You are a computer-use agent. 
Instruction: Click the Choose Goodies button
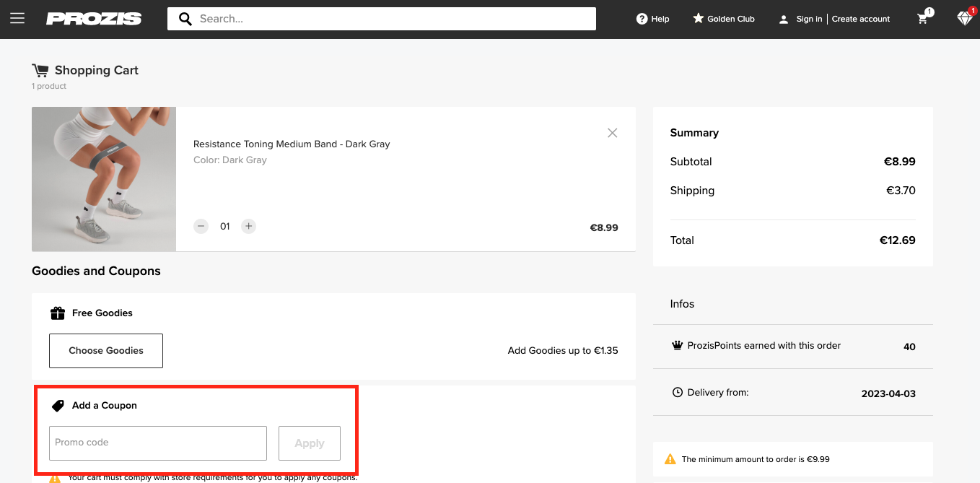click(x=106, y=351)
